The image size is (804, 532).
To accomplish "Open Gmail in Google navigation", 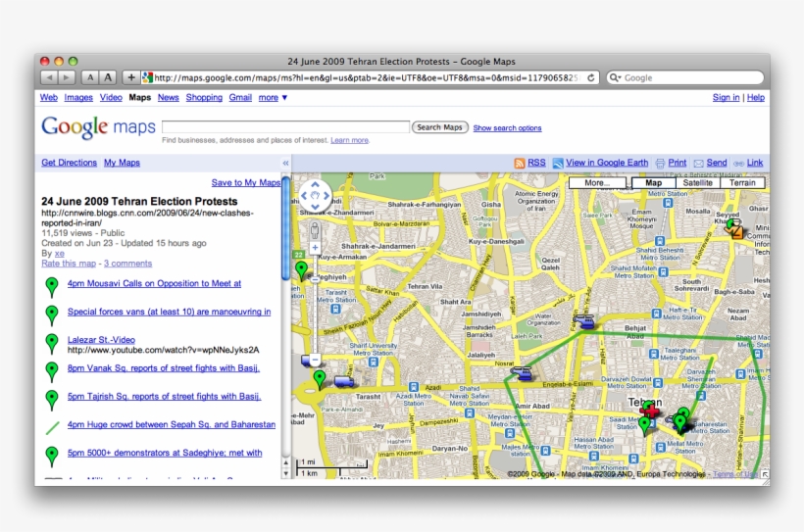I will [x=240, y=97].
